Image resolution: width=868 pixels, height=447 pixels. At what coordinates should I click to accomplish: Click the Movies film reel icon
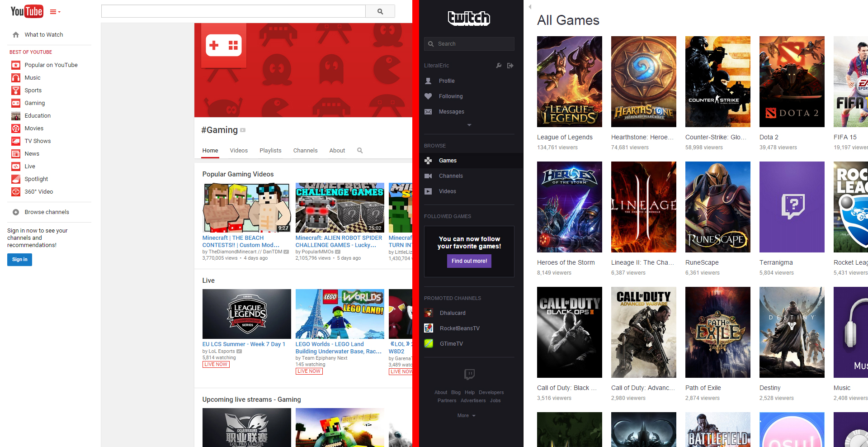pos(16,128)
